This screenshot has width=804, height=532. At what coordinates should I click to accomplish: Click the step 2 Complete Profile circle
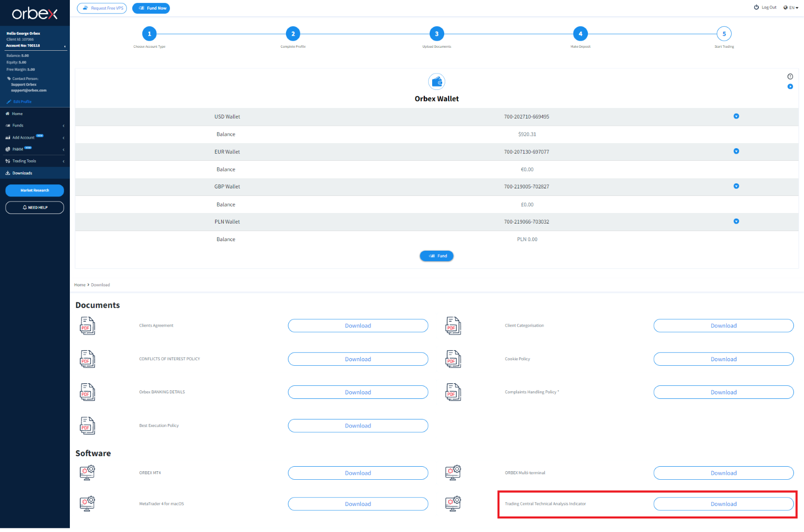(293, 34)
